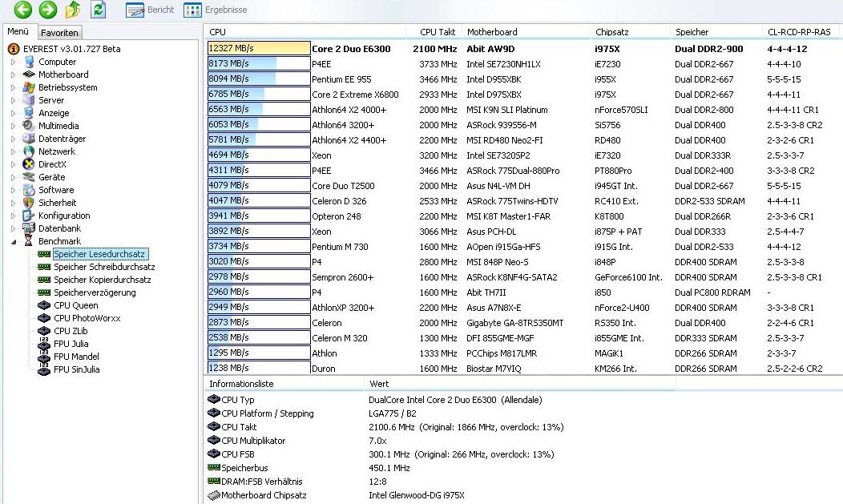This screenshot has height=504, width=843.
Task: Select Speicherverzögerung benchmark
Action: tap(95, 292)
